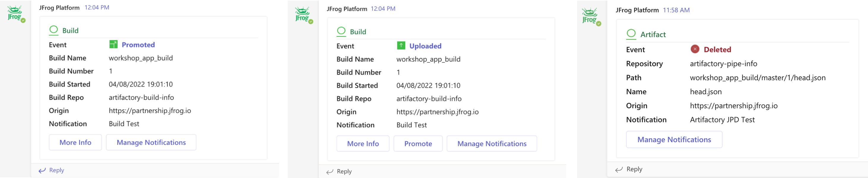Click Reply text under Promoted message
This screenshot has height=178, width=868.
[57, 170]
